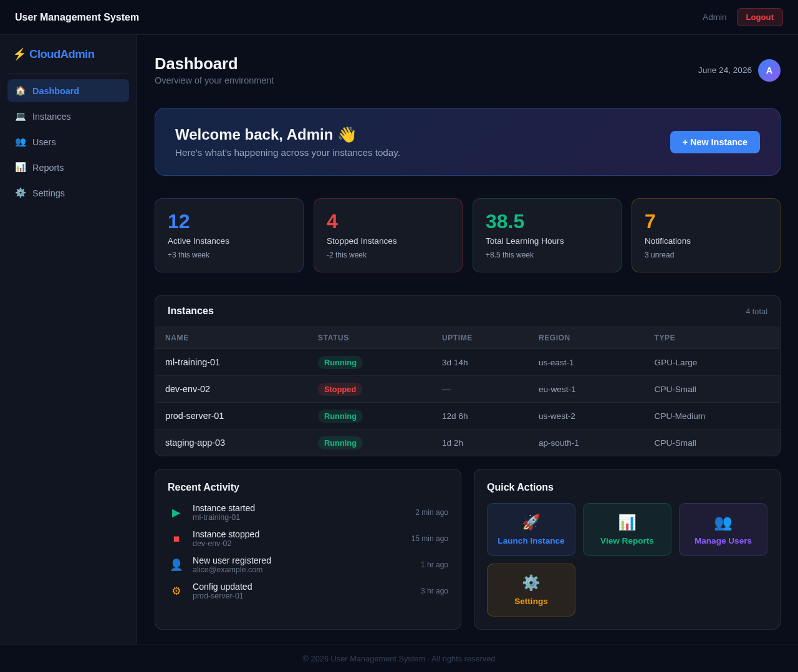The image size is (798, 672).
Task: Click the Admin username in the top bar
Action: [x=714, y=17]
